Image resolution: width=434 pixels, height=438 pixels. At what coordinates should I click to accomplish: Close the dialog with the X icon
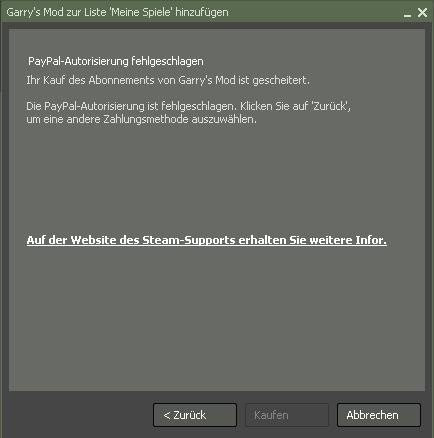[x=422, y=13]
